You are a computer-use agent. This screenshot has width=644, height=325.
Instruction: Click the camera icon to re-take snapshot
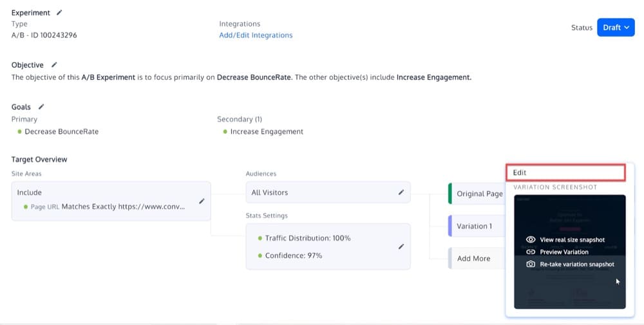(531, 264)
